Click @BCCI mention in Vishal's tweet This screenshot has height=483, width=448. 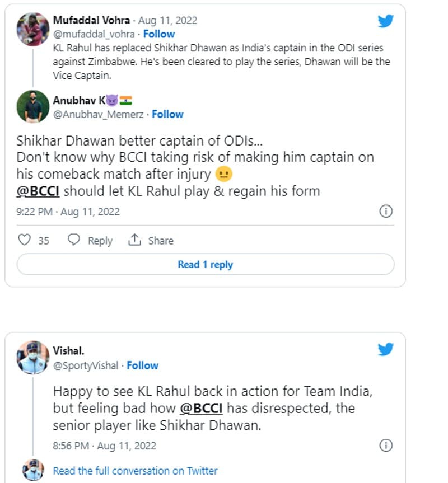click(202, 408)
